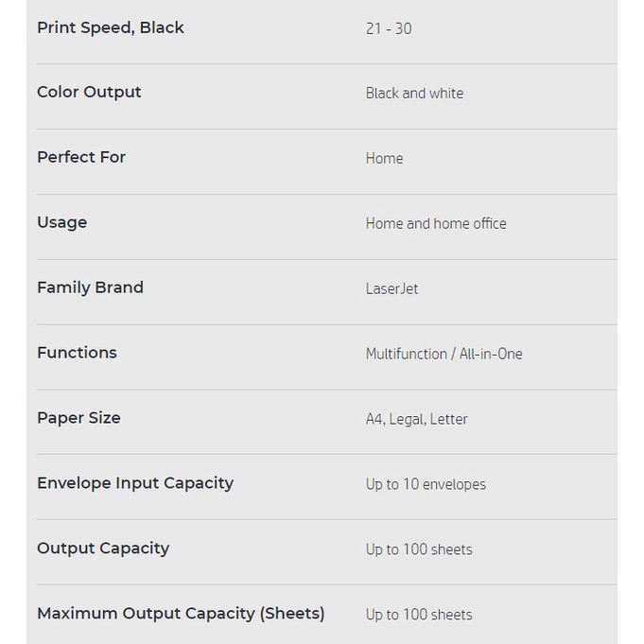Select Multifunction / All-in-One value

(x=444, y=354)
